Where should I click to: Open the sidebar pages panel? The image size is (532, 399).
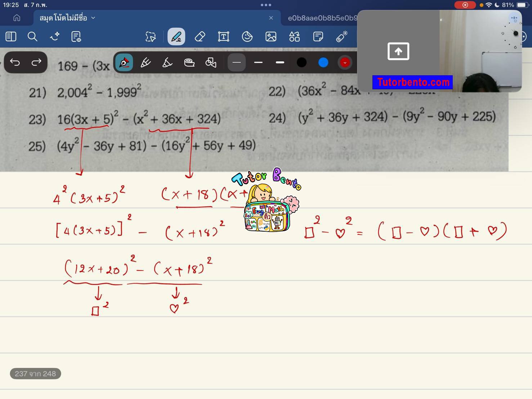[11, 36]
